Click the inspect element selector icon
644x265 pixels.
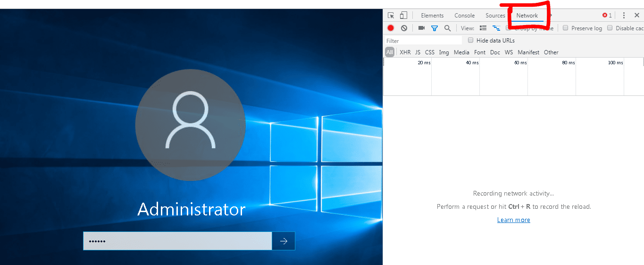tap(391, 16)
